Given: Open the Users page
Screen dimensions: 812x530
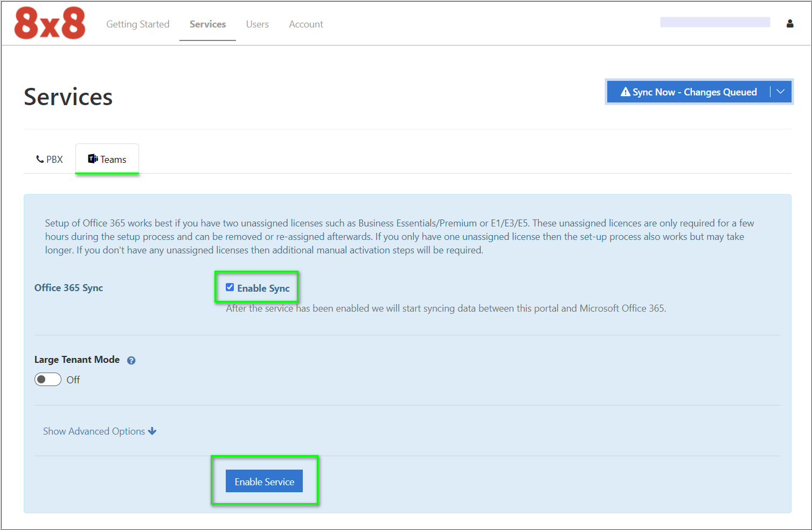Looking at the screenshot, I should point(257,24).
